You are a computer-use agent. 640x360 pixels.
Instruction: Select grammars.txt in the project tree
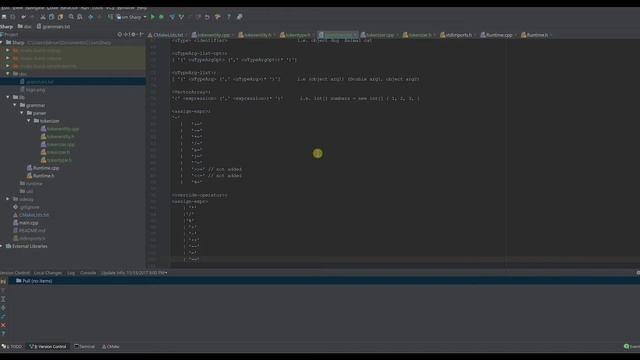coord(40,82)
